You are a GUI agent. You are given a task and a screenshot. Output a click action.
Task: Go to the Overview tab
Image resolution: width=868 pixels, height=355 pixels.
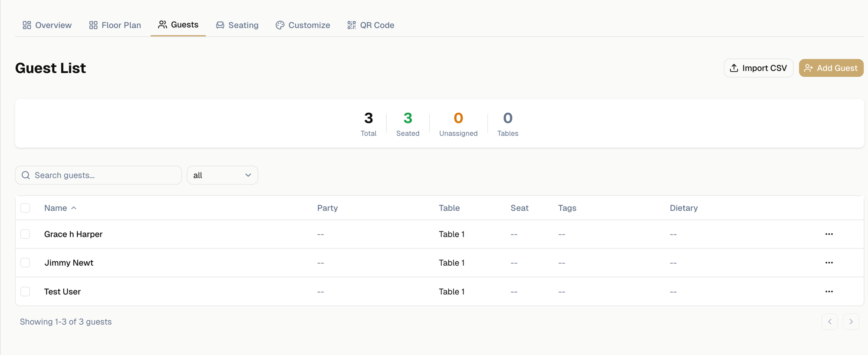point(47,25)
